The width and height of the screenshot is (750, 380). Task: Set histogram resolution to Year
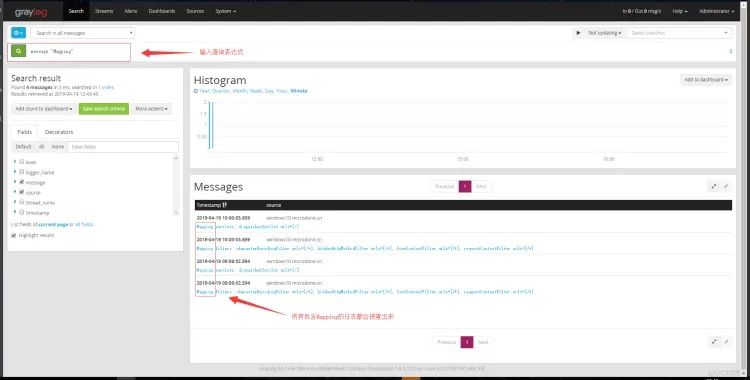pyautogui.click(x=204, y=91)
